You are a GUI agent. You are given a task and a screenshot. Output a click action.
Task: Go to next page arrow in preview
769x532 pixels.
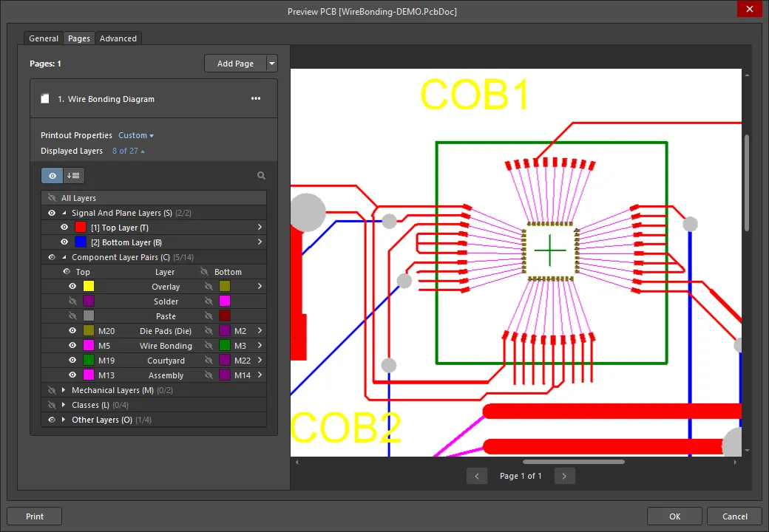(564, 477)
